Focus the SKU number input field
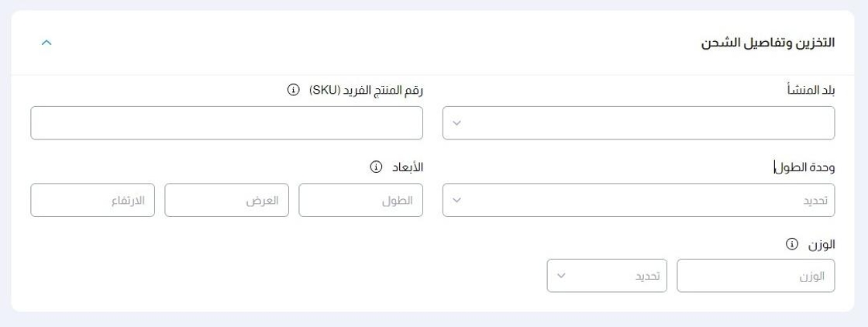 point(226,123)
